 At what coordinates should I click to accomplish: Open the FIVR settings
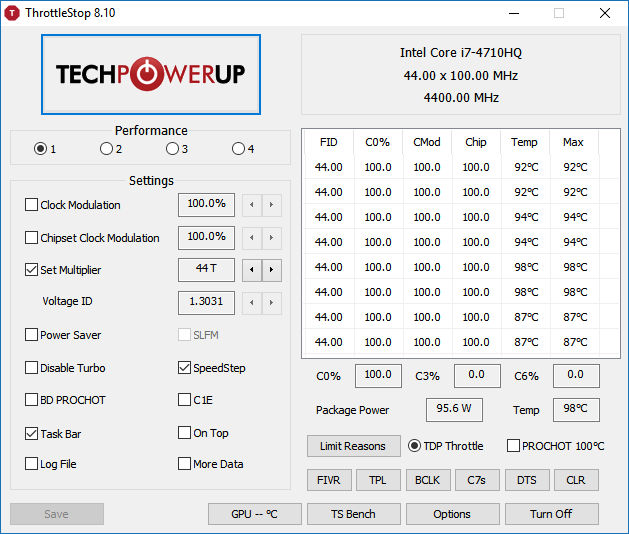329,480
